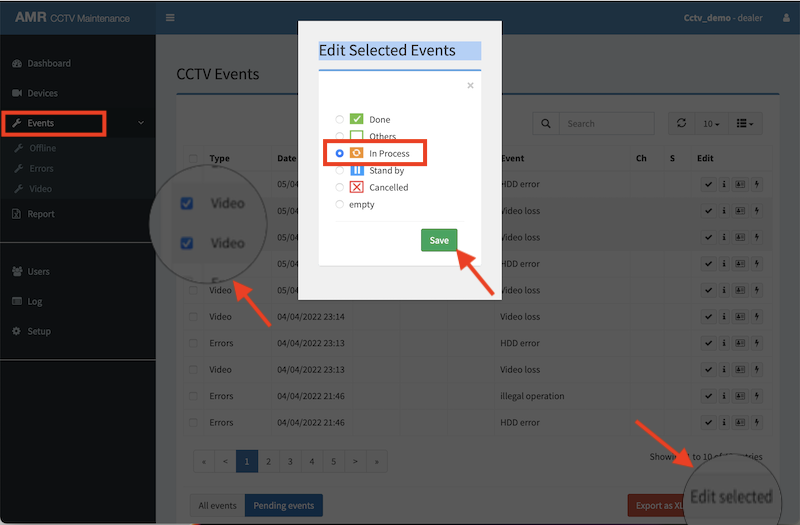Click the hamburger menu toggle icon
This screenshot has width=800, height=525.
(x=170, y=17)
